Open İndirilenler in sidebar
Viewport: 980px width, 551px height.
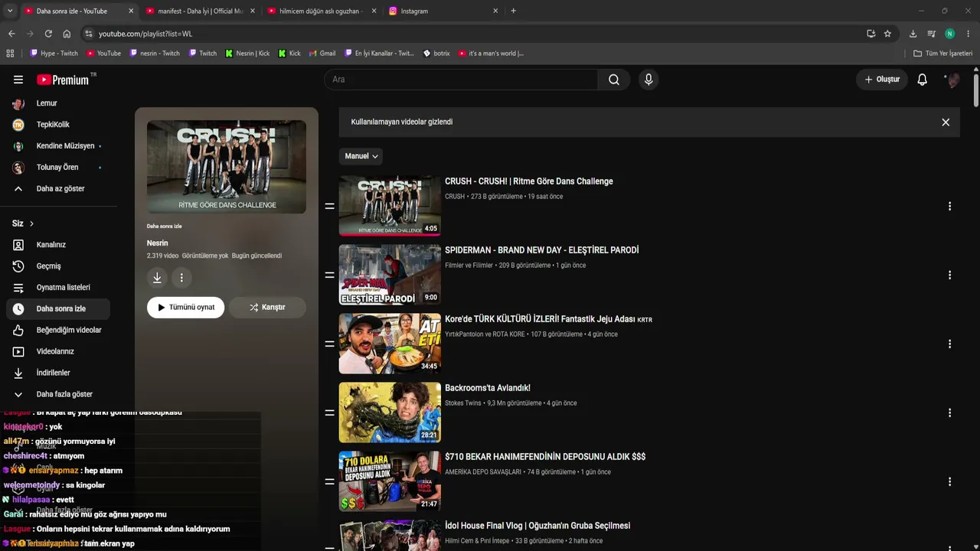click(58, 373)
